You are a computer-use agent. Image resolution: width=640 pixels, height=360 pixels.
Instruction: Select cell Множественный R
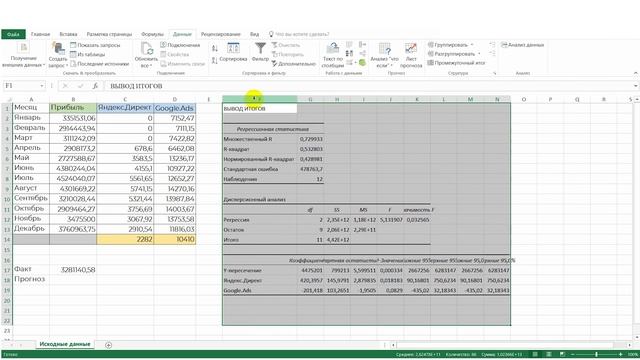click(260, 139)
